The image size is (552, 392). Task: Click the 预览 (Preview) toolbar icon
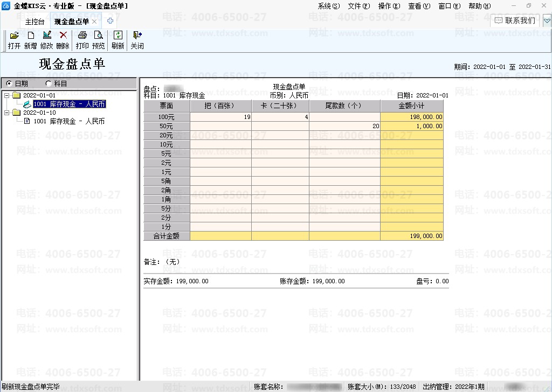pyautogui.click(x=99, y=35)
